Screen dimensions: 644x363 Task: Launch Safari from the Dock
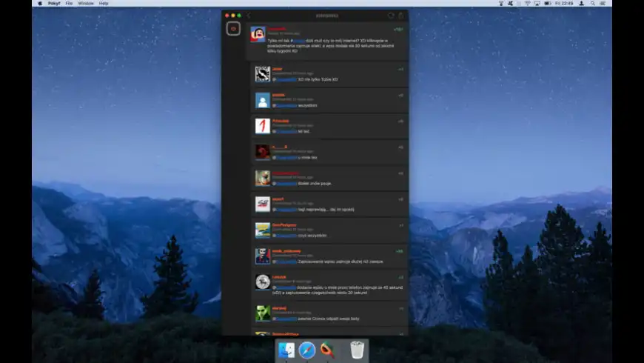(307, 350)
